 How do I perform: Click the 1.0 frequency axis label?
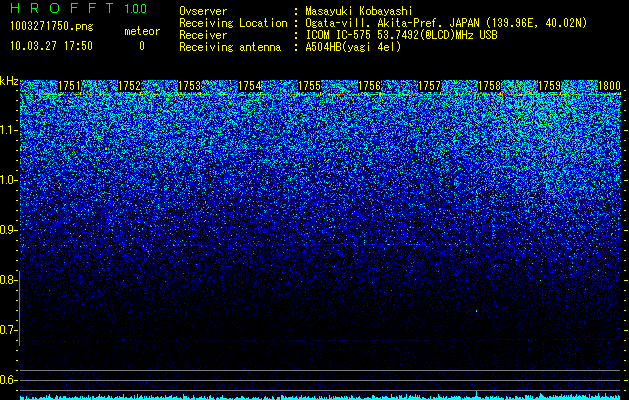pyautogui.click(x=8, y=180)
